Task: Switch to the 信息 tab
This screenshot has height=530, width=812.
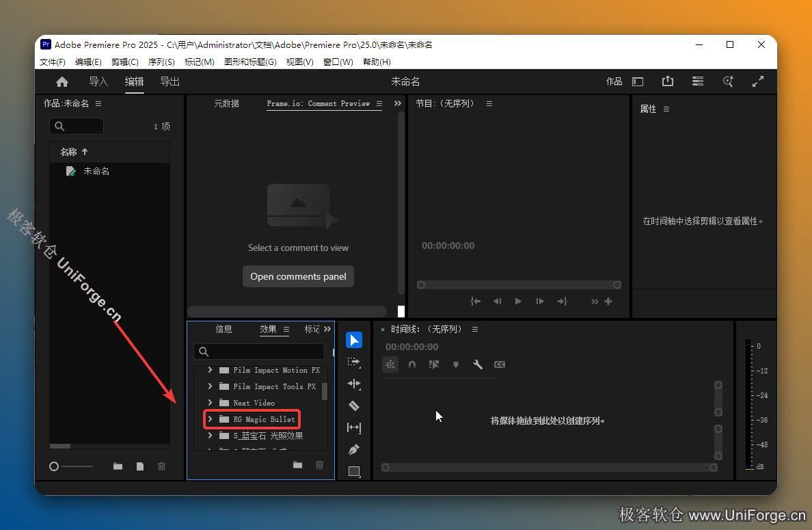Action: [224, 329]
